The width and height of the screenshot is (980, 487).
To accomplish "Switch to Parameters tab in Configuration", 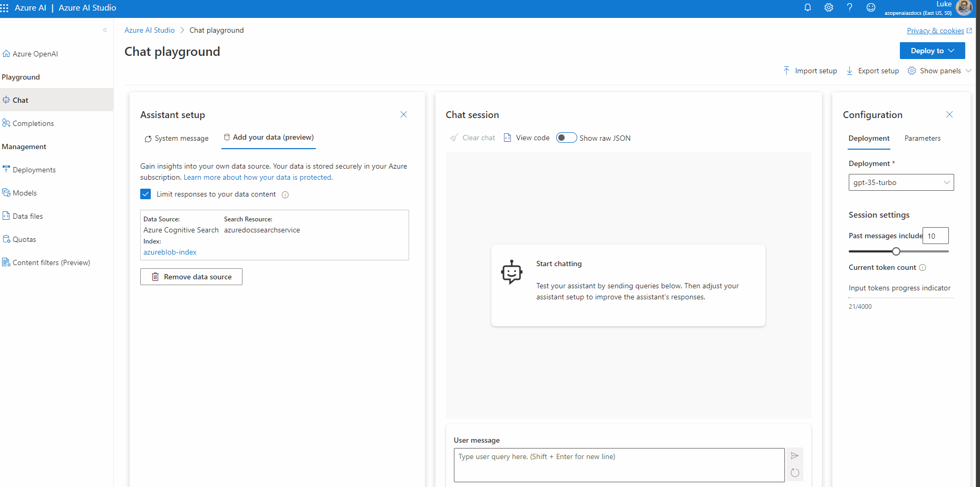I will tap(923, 138).
